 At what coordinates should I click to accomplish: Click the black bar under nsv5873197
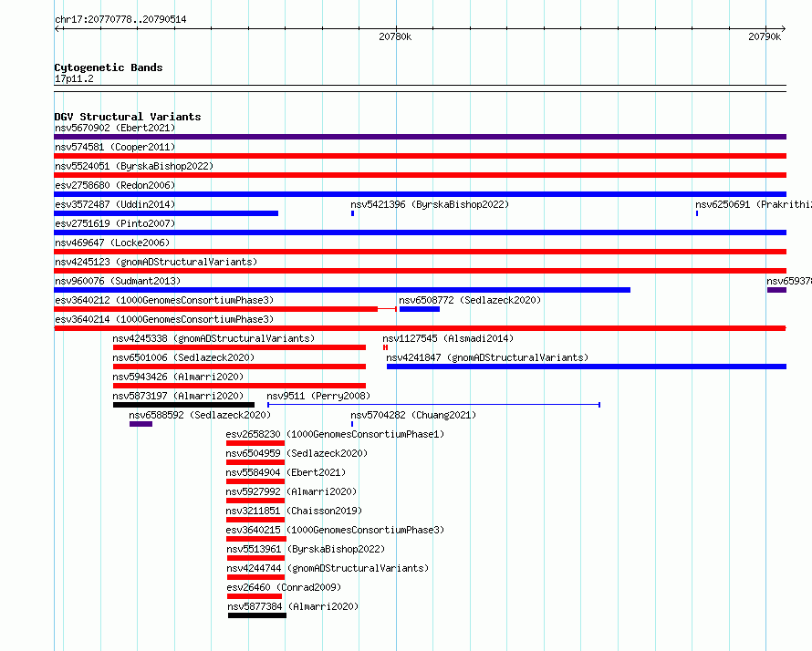(183, 405)
